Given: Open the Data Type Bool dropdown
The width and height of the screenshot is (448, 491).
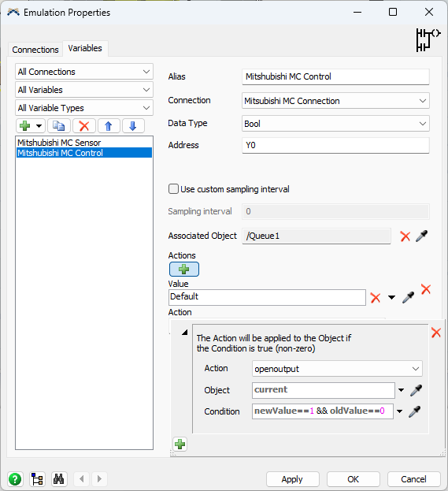Looking at the screenshot, I should (335, 124).
